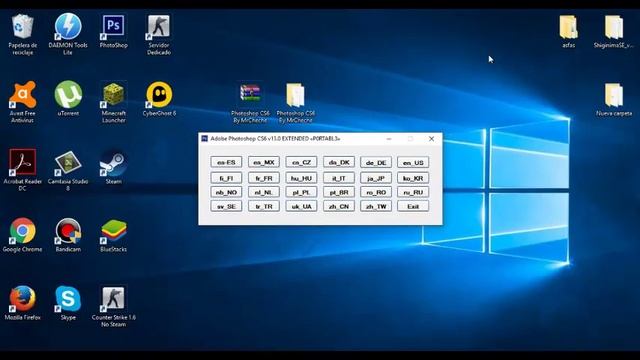This screenshot has width=640, height=360.
Task: Select the de_DE language button
Action: pos(376,162)
